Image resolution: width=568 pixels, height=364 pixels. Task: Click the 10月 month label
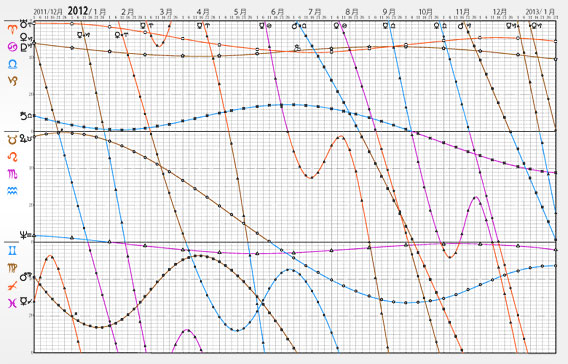click(x=426, y=12)
